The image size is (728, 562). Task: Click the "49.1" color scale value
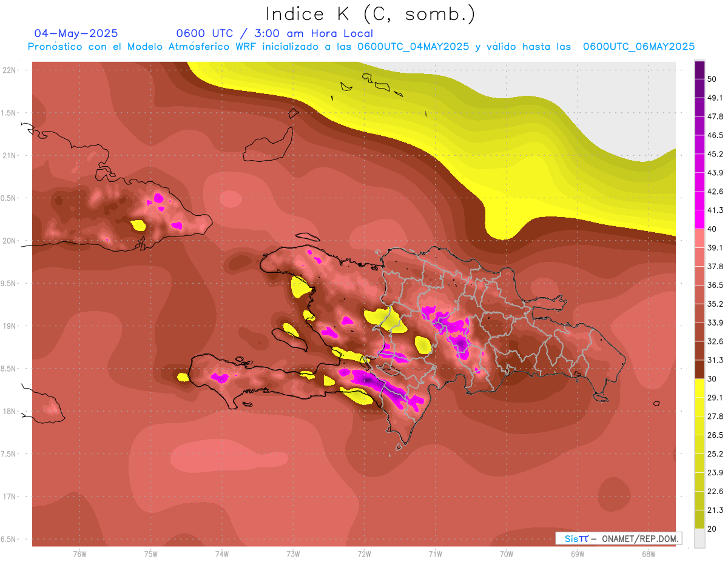click(715, 98)
